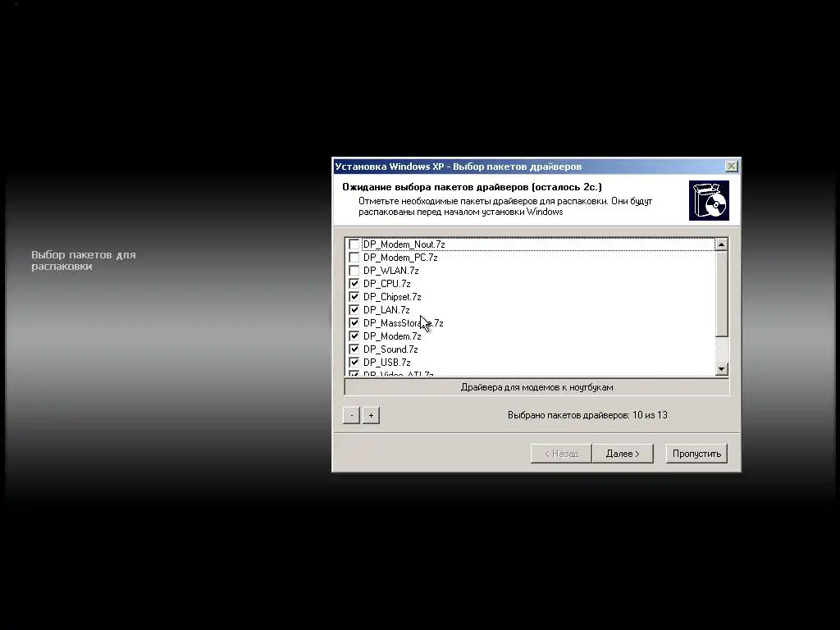Check the DP_Modem_Nout.7z checkbox
Image resolution: width=840 pixels, height=630 pixels.
click(354, 244)
